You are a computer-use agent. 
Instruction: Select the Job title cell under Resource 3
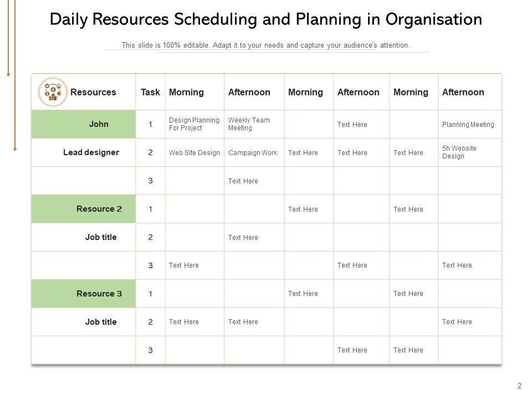pos(101,322)
